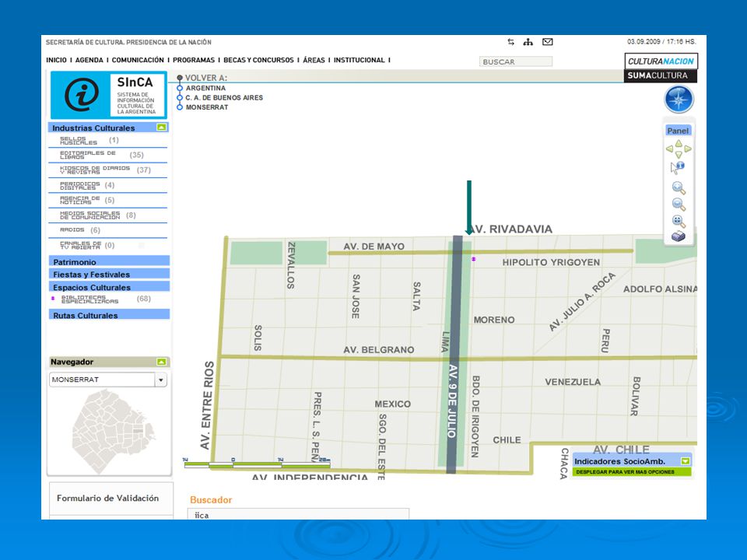Open the INSTITUCIONAL menu

pyautogui.click(x=359, y=60)
